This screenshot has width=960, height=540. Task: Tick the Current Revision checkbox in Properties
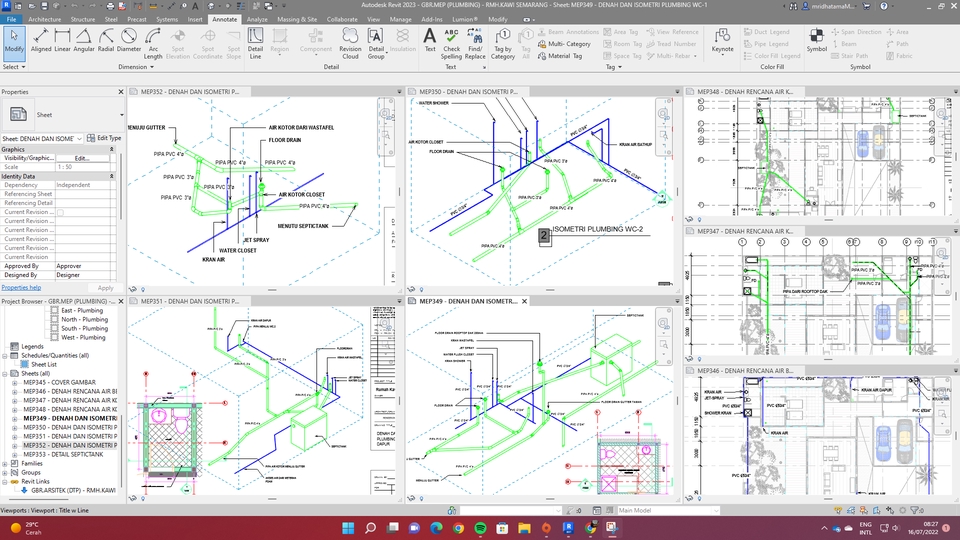click(60, 212)
